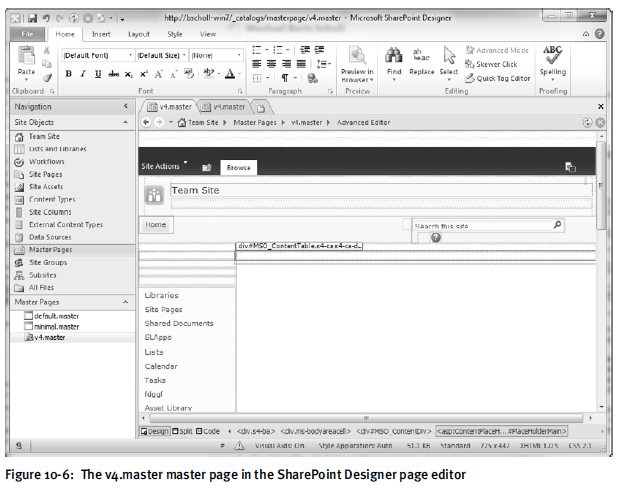Open Team Site in navigation
622x489 pixels.
[44, 136]
